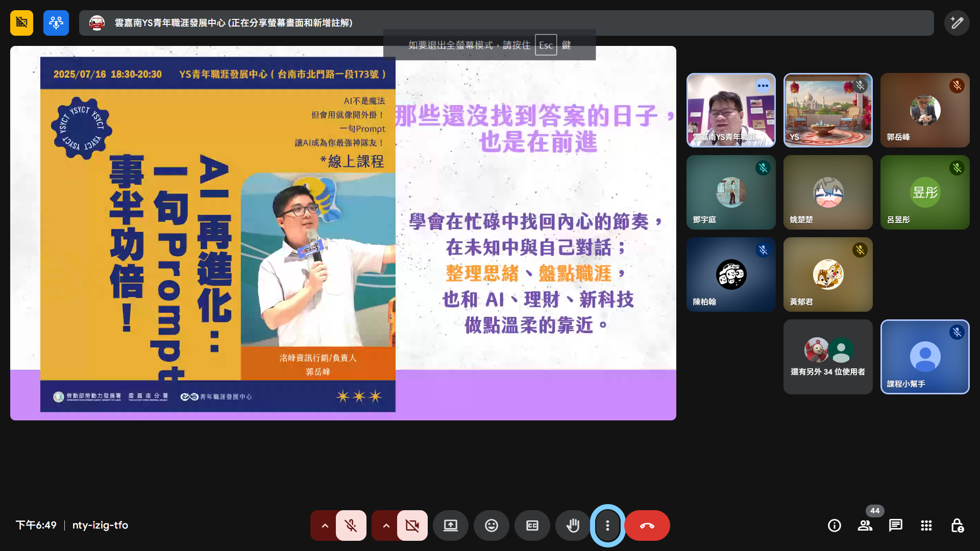The height and width of the screenshot is (551, 980).
Task: Toggle closed captions
Action: point(532,525)
